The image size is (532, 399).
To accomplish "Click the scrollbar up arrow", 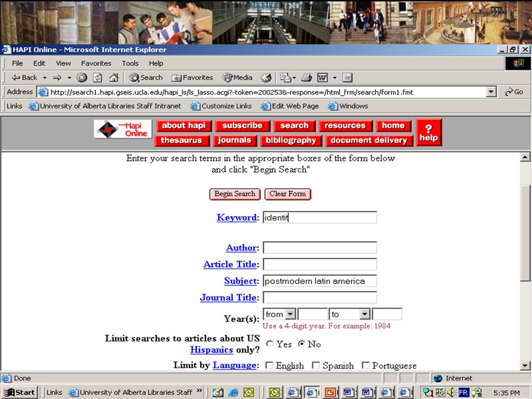I will (x=525, y=157).
